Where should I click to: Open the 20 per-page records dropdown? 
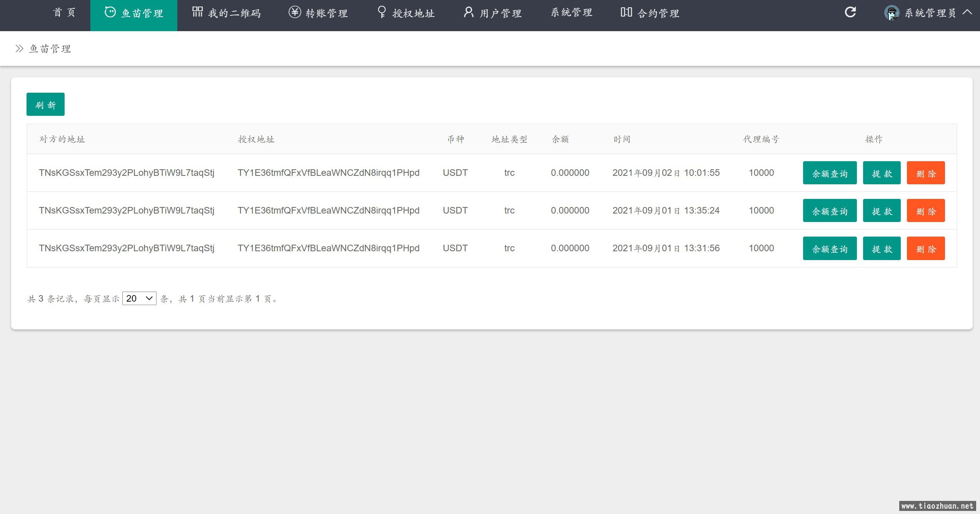(139, 299)
